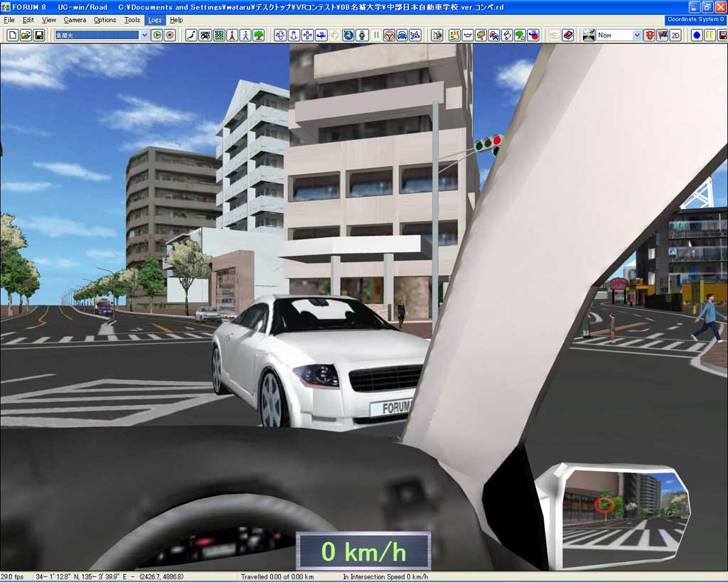Toggle the 2D view button
The image size is (728, 582).
[675, 36]
